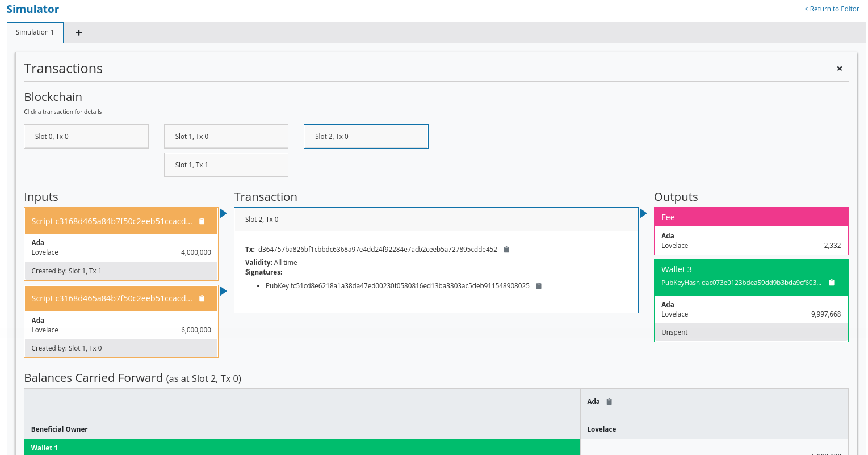Copy Wallet 3 PubKeyHash to clipboard
Viewport: 868px width, 455px height.
click(x=832, y=283)
